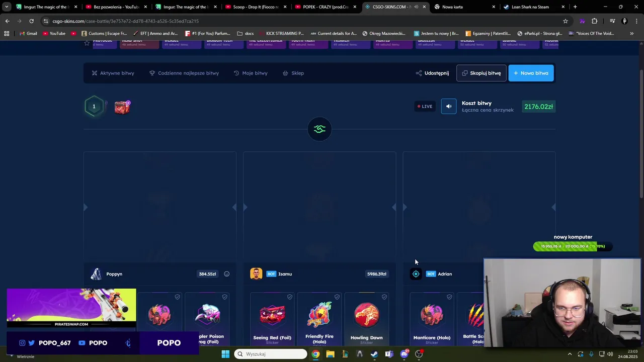
Task: Open Moje bitwy tab
Action: tap(251, 73)
